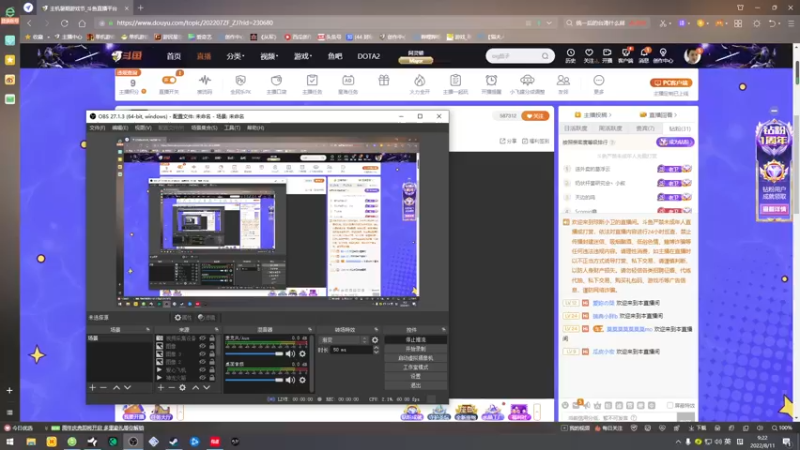
Task: Toggle the 直播开关 live switch
Action: coord(169,80)
